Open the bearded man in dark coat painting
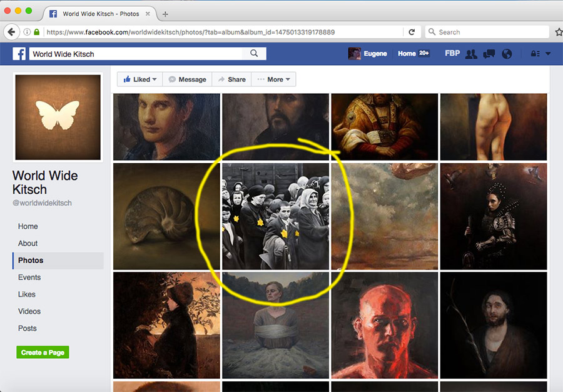Image resolution: width=563 pixels, height=392 pixels. click(x=275, y=127)
